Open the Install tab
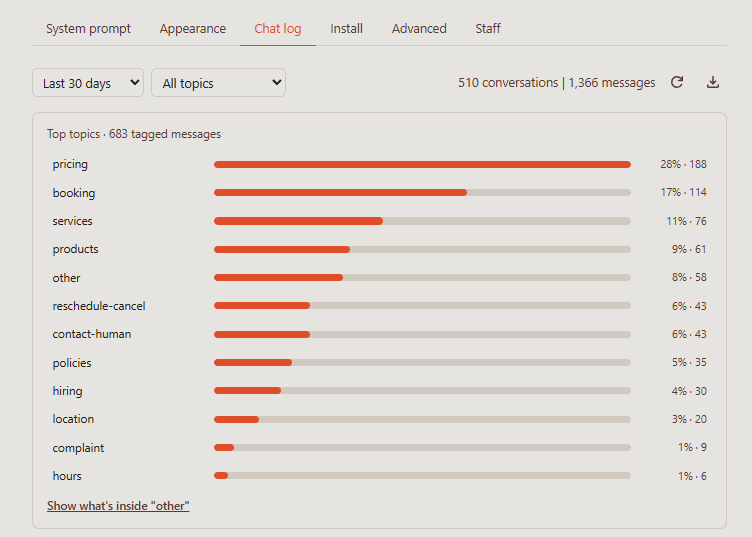 [x=346, y=29]
